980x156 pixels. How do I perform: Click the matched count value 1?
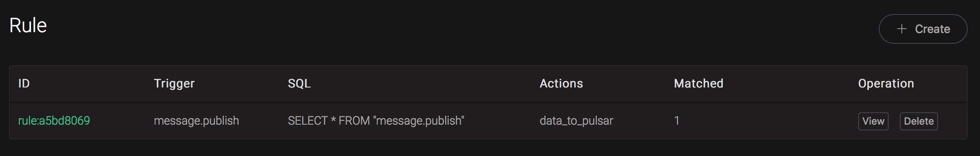(676, 121)
